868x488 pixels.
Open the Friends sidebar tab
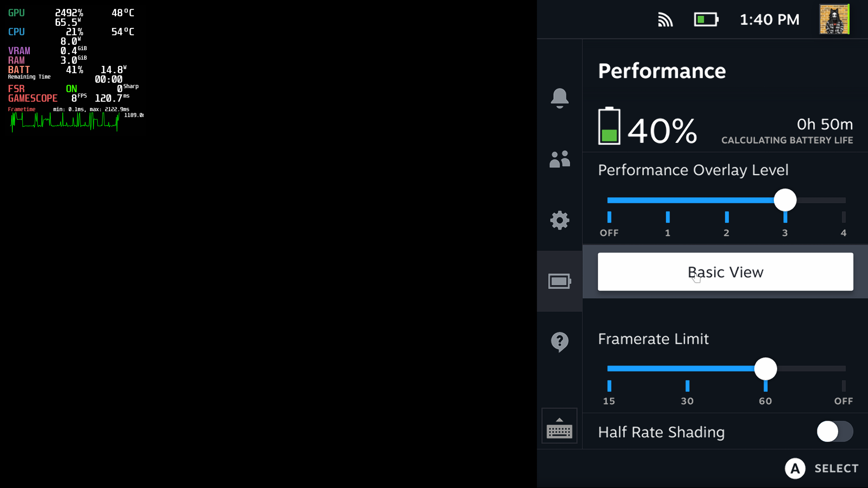(x=559, y=159)
